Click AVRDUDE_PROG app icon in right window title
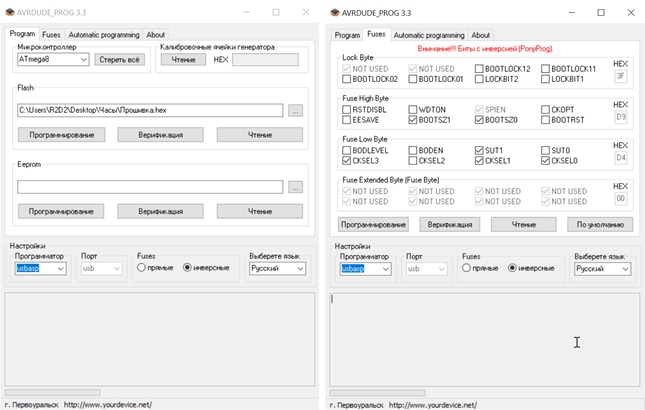Viewport: 645px width, 410px height. [x=335, y=13]
